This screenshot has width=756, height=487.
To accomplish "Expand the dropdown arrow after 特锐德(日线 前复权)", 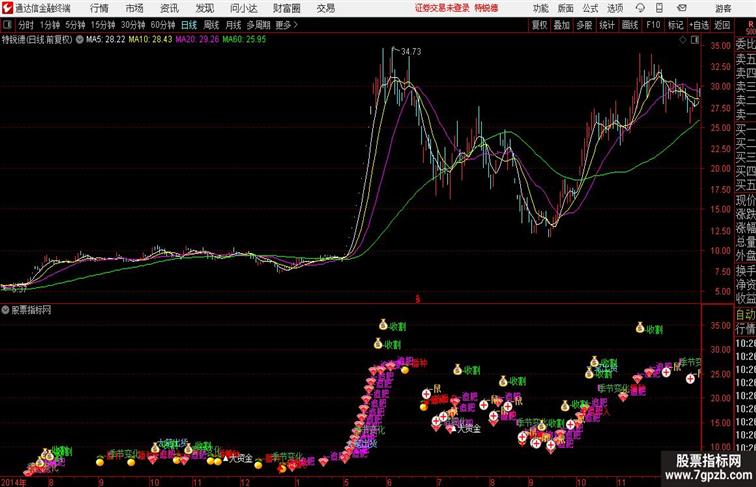I will point(80,40).
